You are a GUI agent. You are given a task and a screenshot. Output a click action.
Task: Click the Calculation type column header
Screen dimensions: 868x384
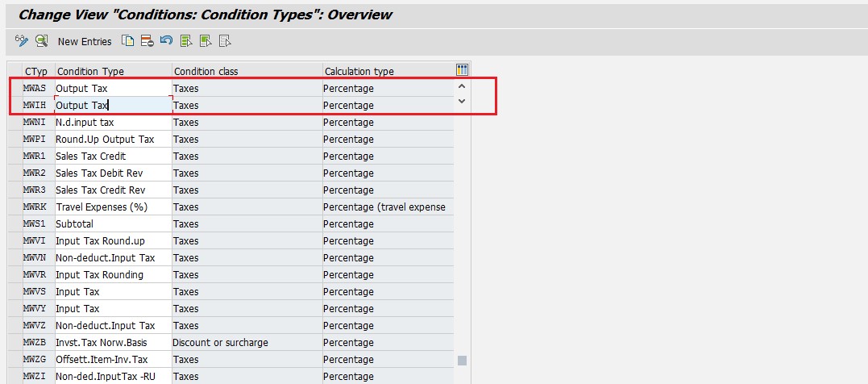click(x=387, y=71)
